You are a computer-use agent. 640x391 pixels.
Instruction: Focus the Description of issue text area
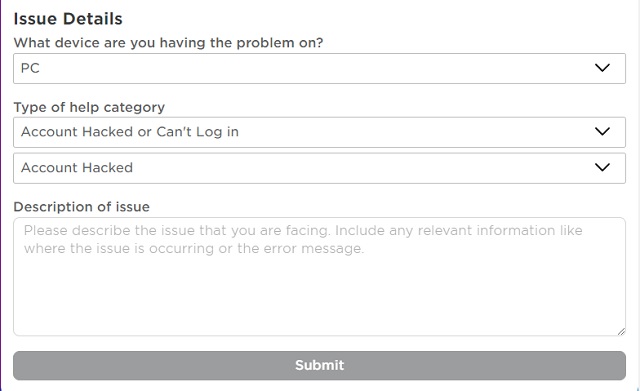coord(319,277)
